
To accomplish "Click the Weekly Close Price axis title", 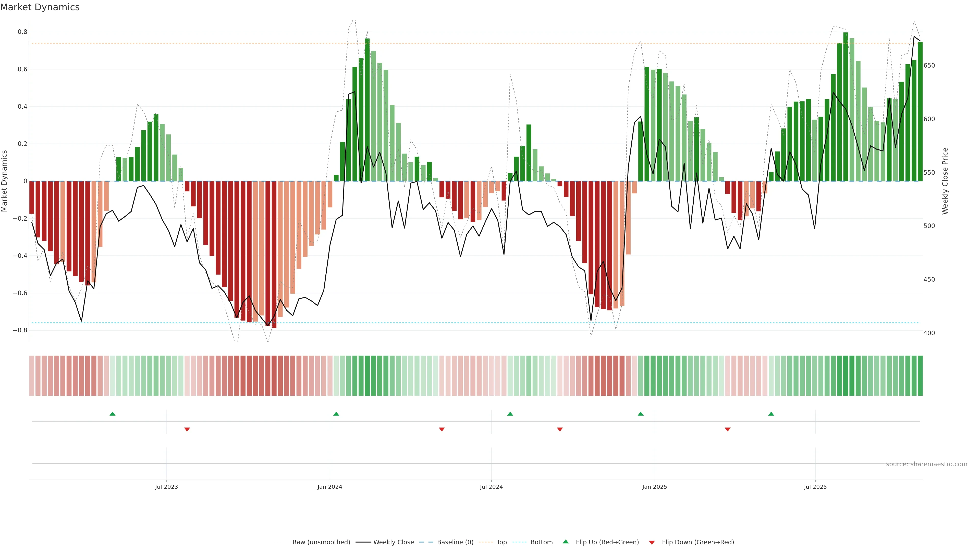I will pyautogui.click(x=945, y=181).
